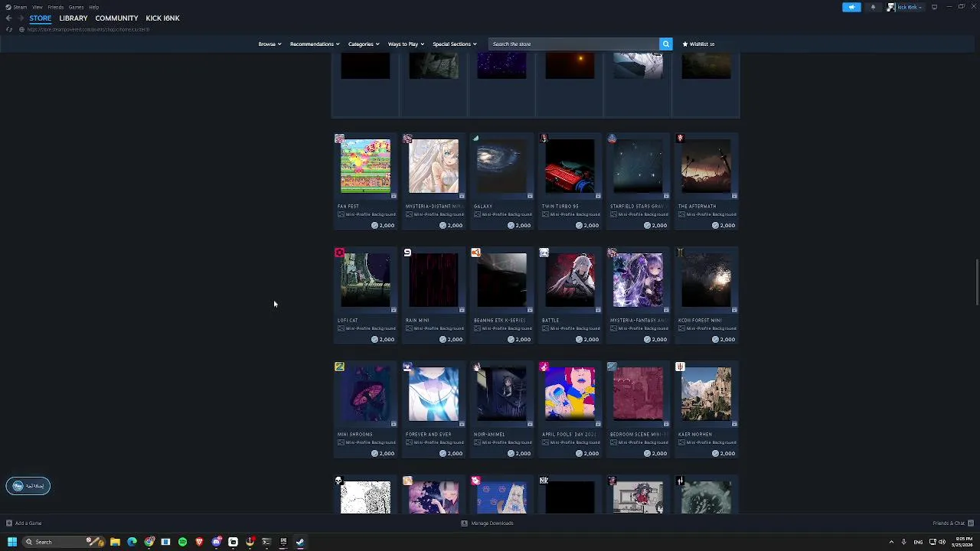Screen dimensions: 980x551
Task: Open the Forever and Ever thumbnail
Action: (x=433, y=394)
